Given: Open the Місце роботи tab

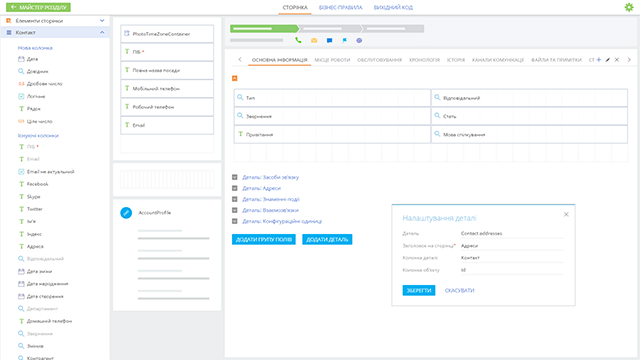Looking at the screenshot, I should tap(332, 60).
